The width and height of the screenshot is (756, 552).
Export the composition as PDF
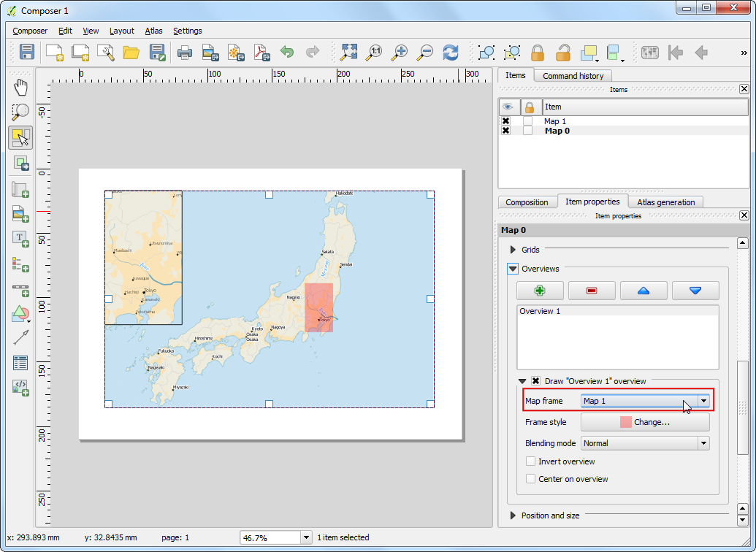pos(261,52)
